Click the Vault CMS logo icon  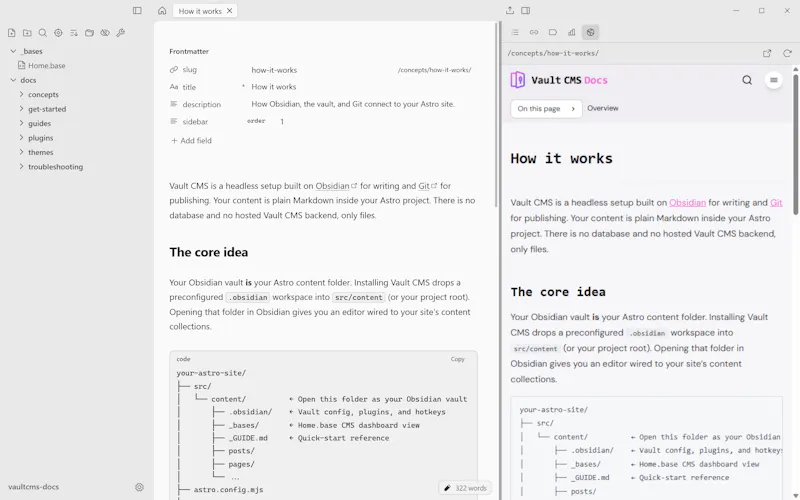(517, 80)
